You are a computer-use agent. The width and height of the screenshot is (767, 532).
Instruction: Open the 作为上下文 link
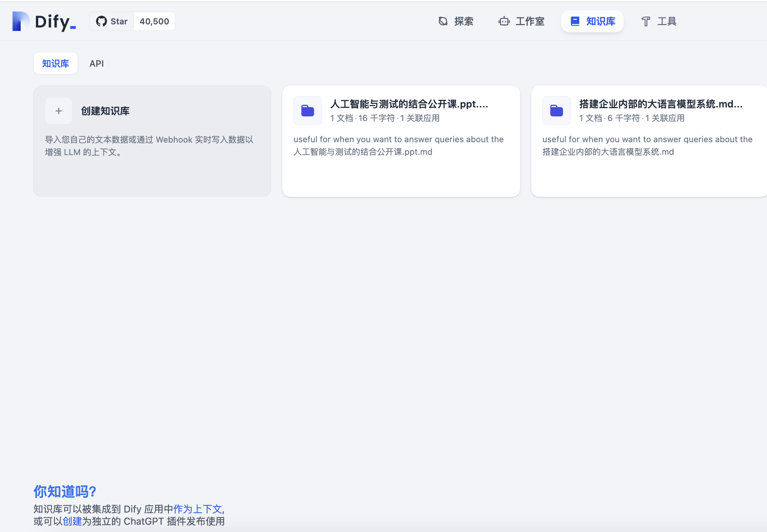pos(197,509)
